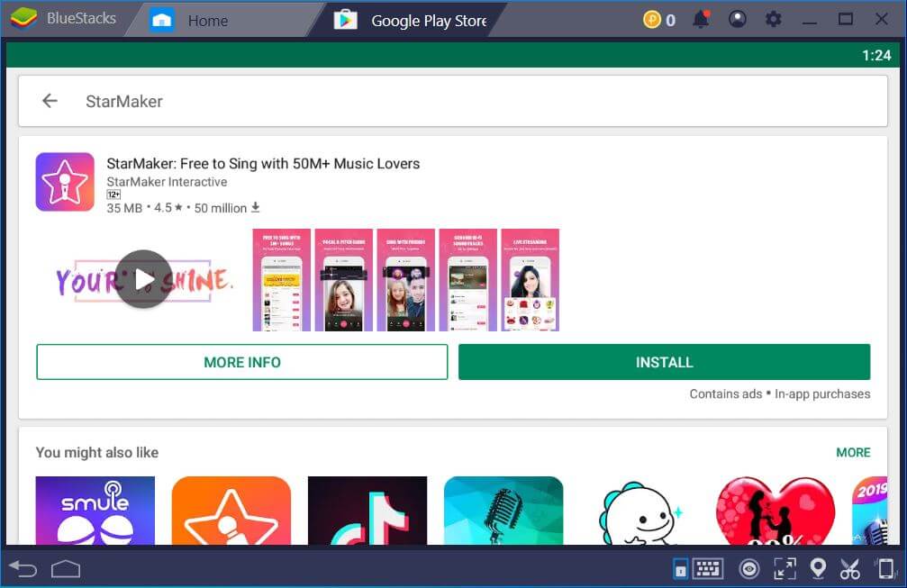The width and height of the screenshot is (907, 588).
Task: Click the Android home button in the bottom bar
Action: coord(66,569)
